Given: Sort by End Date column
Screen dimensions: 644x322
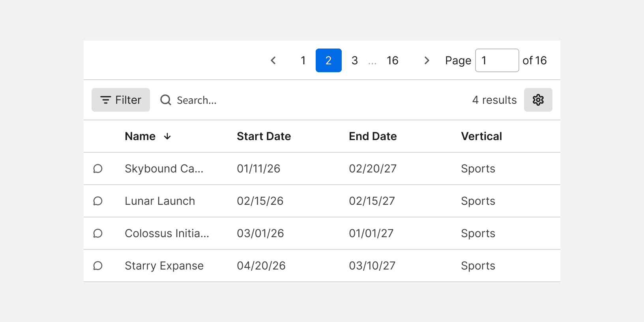Looking at the screenshot, I should [x=373, y=137].
